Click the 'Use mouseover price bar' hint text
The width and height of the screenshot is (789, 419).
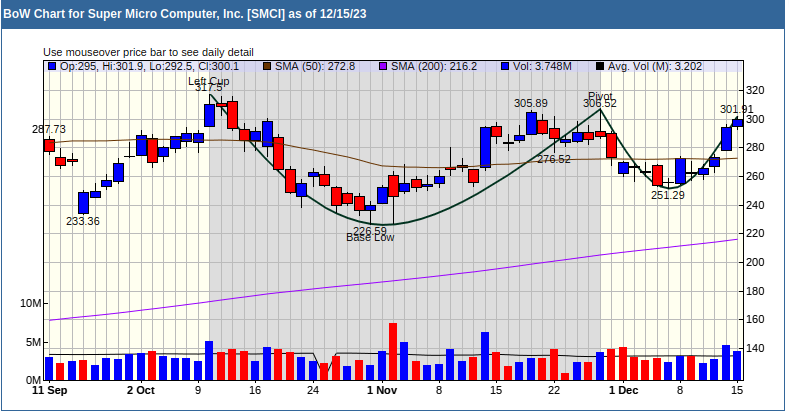148,52
